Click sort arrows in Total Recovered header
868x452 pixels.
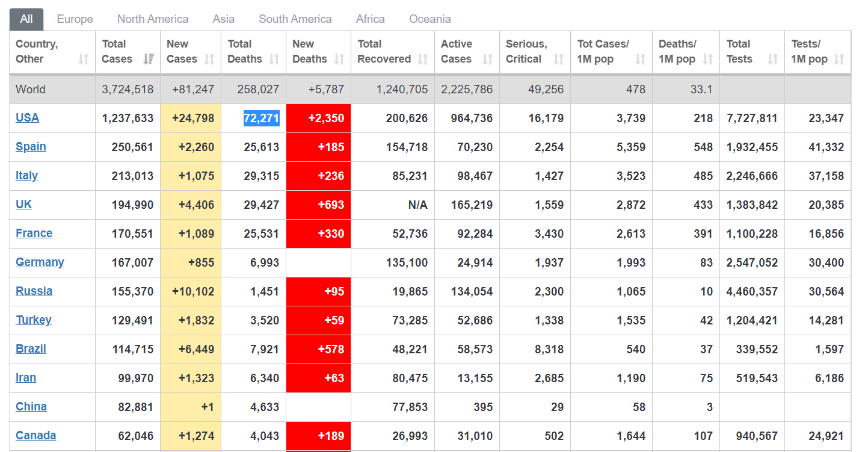click(423, 59)
